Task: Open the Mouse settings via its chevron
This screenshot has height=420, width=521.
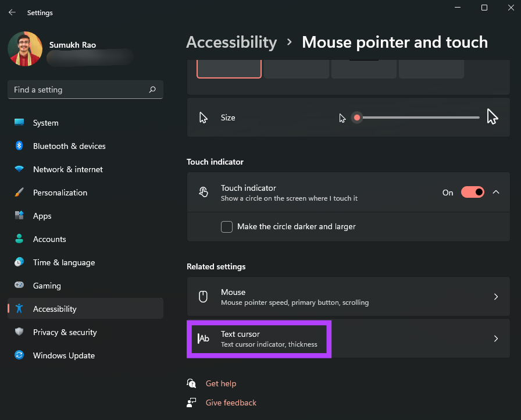Action: coord(496,297)
